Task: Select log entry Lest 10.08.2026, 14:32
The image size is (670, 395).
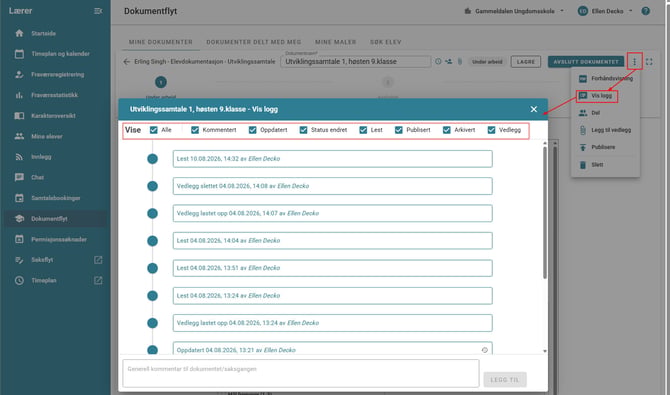Action: 332,159
